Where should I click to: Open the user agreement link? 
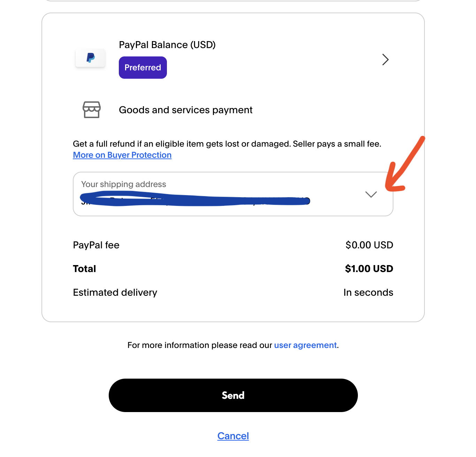(x=305, y=345)
